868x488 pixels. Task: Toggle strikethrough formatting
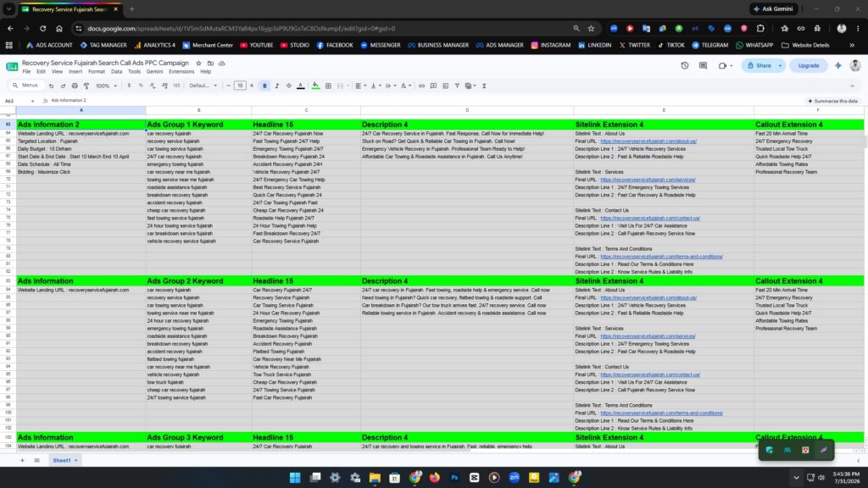[x=288, y=86]
